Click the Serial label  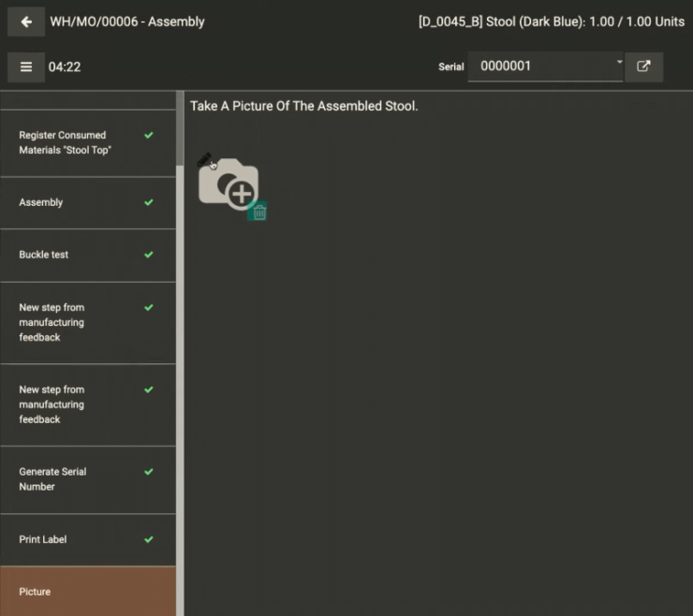(x=450, y=67)
